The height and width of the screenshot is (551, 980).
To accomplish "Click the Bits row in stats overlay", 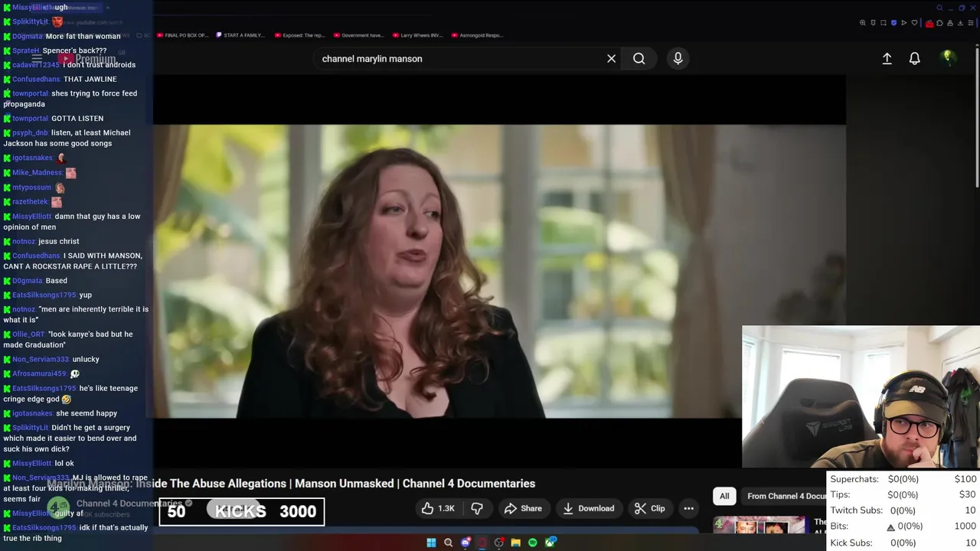I will (903, 527).
